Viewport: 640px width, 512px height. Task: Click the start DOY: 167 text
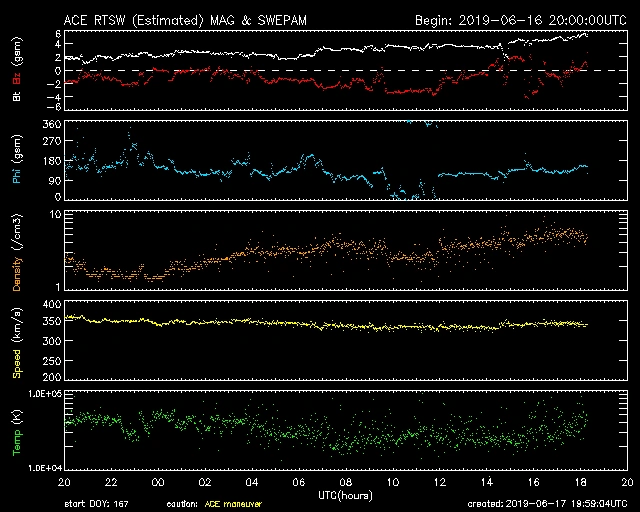(99, 504)
